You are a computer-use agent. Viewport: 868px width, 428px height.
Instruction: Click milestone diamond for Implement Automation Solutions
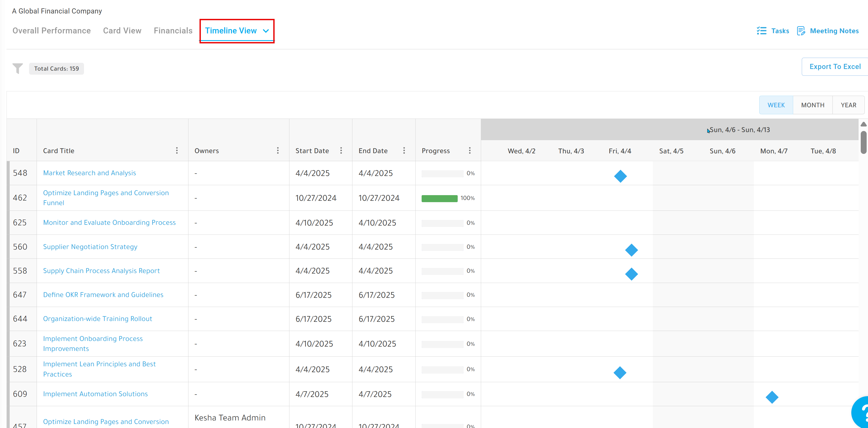point(772,397)
